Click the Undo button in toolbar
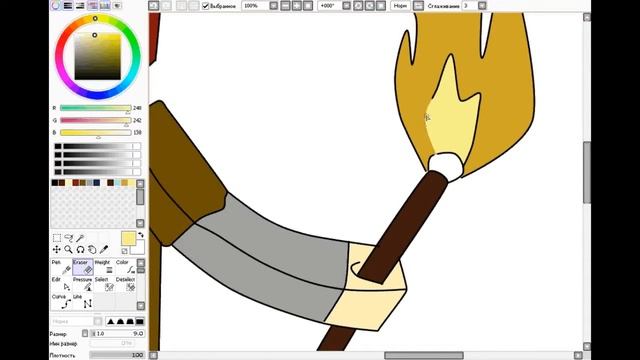640x360 pixels. (153, 6)
